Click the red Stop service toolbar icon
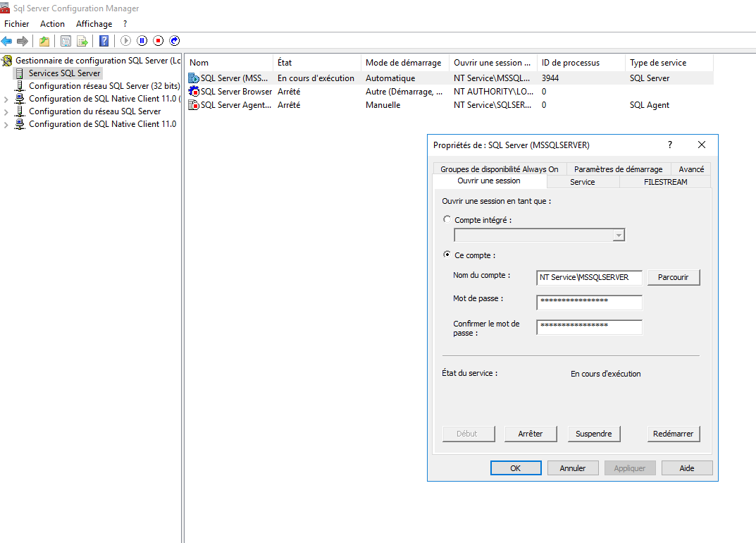The height and width of the screenshot is (543, 756). 159,41
